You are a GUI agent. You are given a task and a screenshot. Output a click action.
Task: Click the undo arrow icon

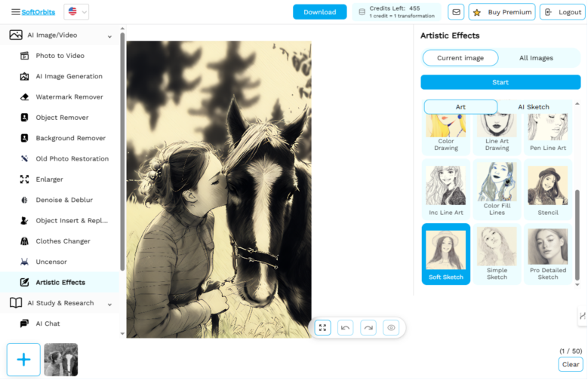pos(345,327)
